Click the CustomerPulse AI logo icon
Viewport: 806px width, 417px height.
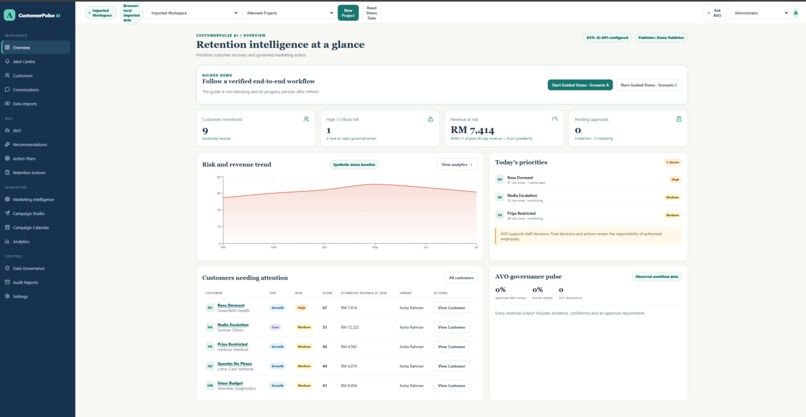click(9, 15)
